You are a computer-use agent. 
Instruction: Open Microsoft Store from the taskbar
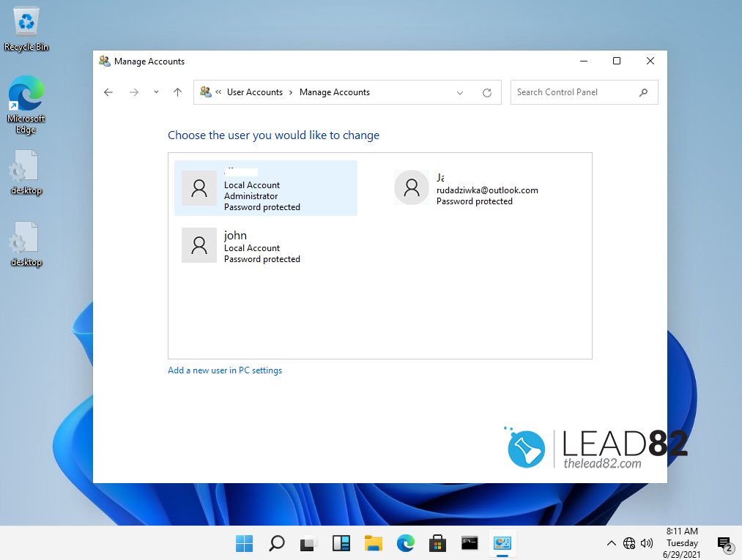tap(437, 543)
